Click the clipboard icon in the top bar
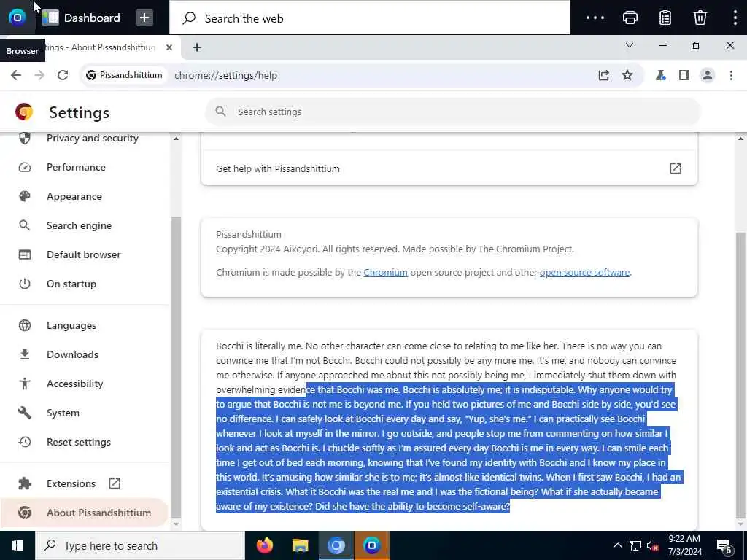Image resolution: width=747 pixels, height=560 pixels. coord(665,18)
